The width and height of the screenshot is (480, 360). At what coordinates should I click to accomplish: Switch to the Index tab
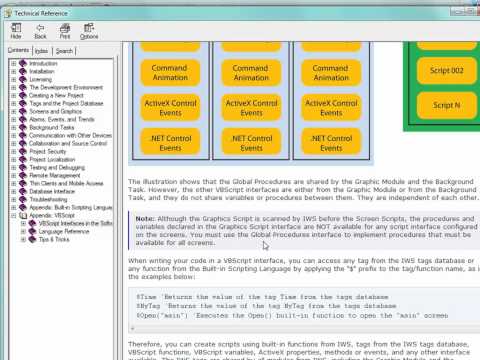[42, 51]
